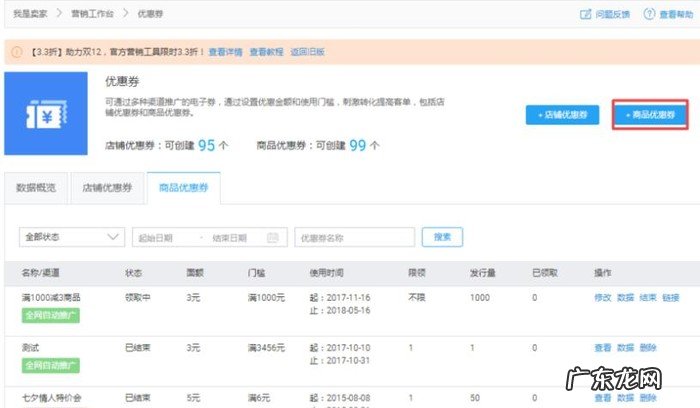The width and height of the screenshot is (700, 408).
Task: Click the end date 止：2017-10-31
Action: 340,361
